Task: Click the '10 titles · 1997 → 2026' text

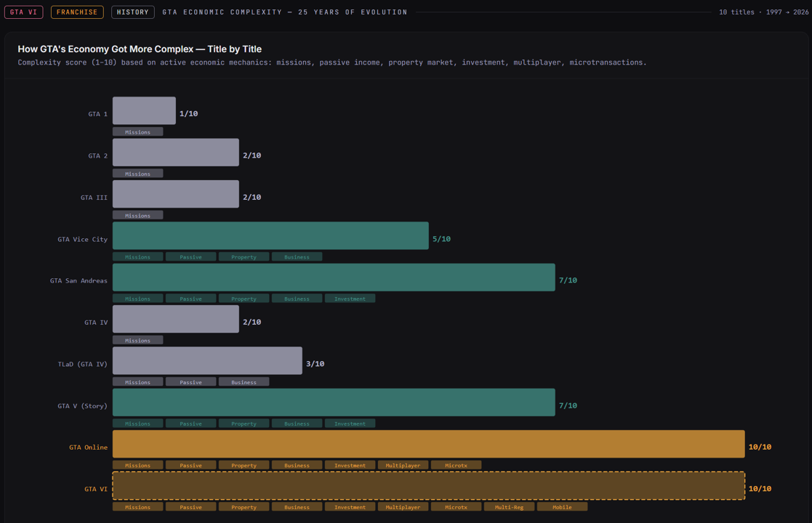Action: click(x=763, y=12)
